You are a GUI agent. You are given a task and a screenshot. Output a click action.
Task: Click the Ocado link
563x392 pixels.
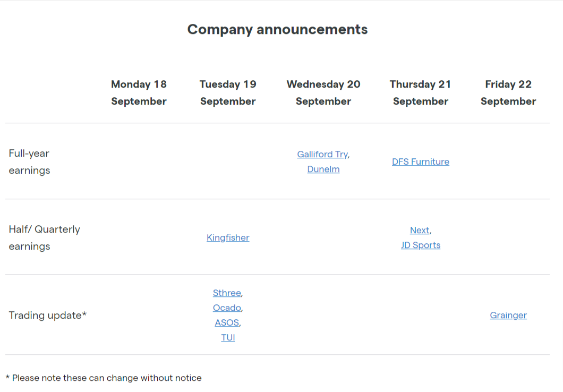(x=227, y=308)
